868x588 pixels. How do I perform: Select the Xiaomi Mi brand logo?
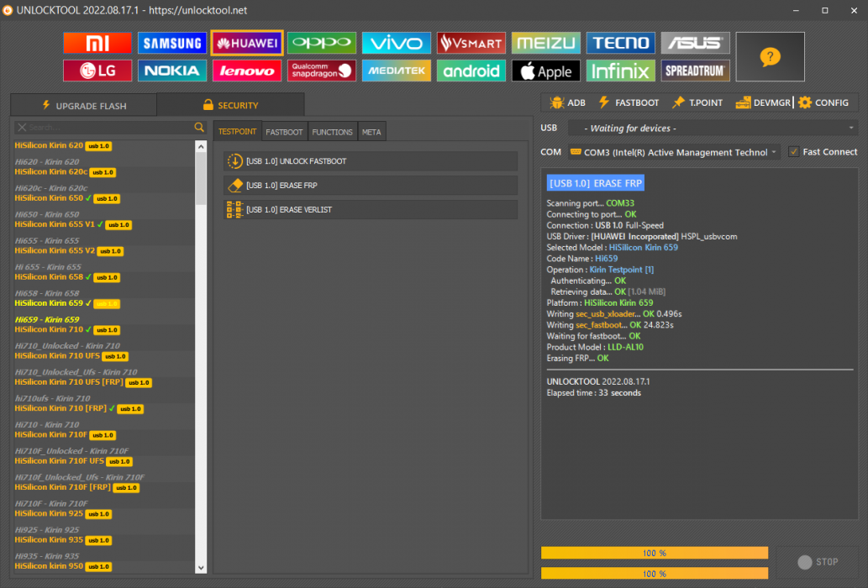(x=97, y=43)
